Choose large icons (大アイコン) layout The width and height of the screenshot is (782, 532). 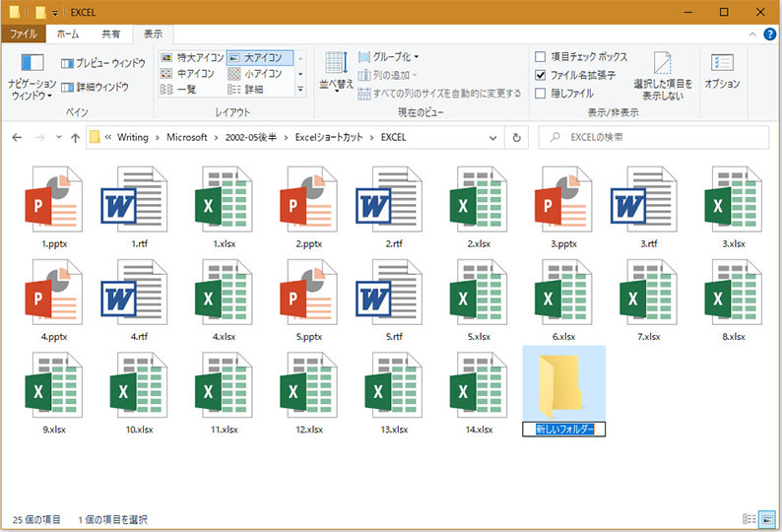[x=260, y=58]
